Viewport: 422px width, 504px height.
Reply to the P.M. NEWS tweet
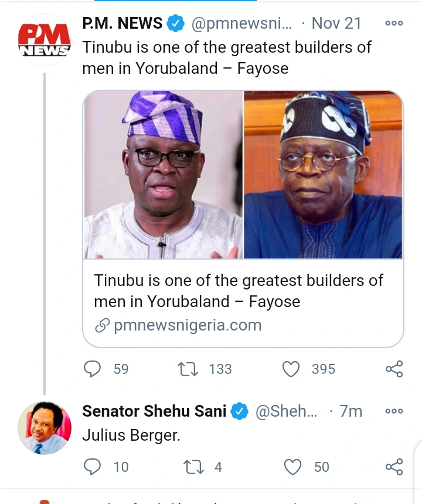point(93,369)
